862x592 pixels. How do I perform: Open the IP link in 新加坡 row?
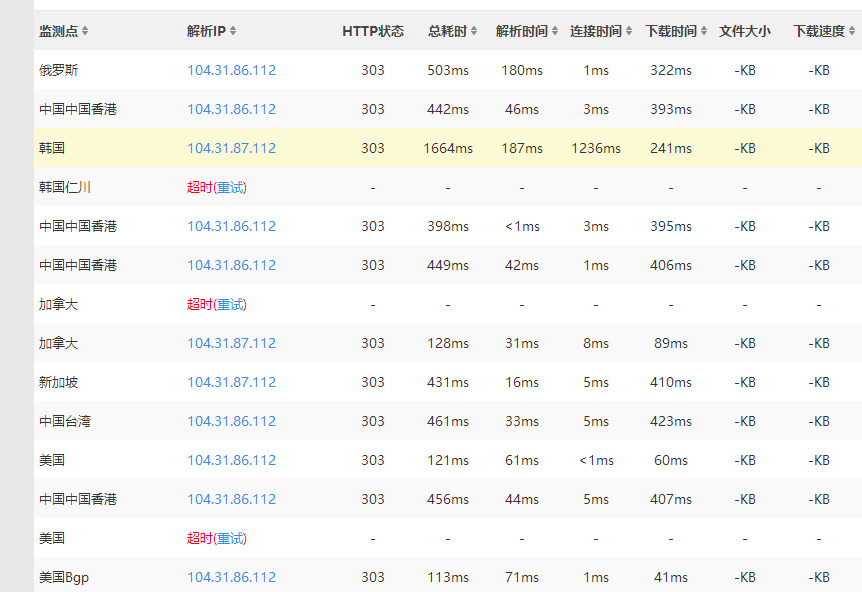click(x=231, y=382)
